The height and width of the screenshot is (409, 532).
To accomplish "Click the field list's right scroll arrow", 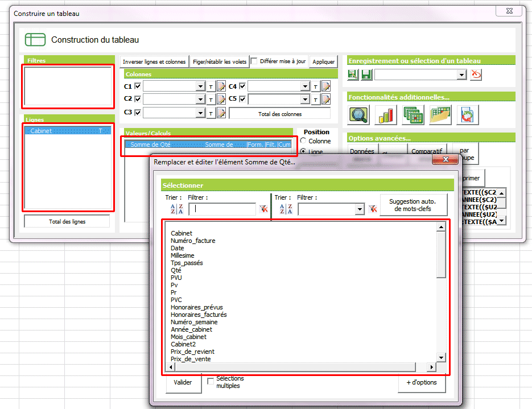I will pos(431,367).
